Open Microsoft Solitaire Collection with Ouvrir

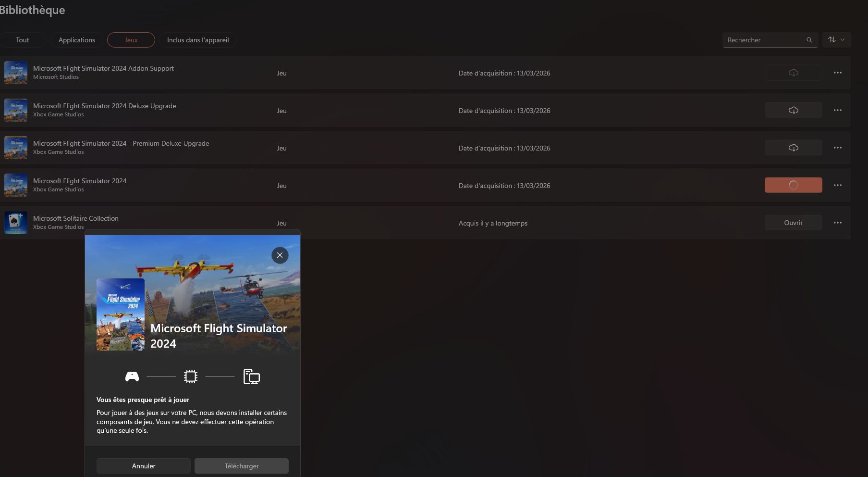click(793, 223)
